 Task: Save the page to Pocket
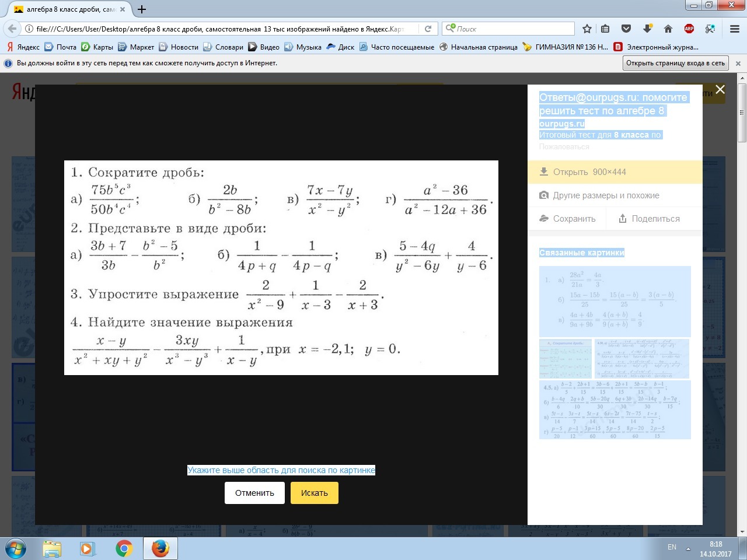click(626, 28)
